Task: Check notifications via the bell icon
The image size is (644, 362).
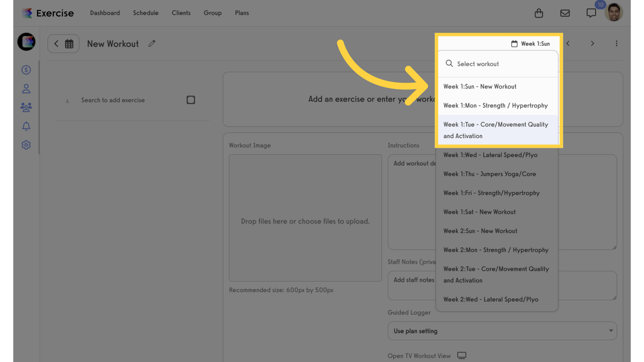Action: tap(26, 126)
